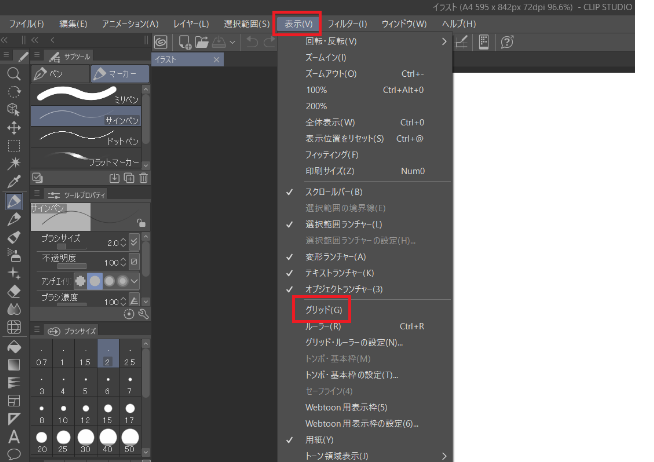This screenshot has height=462, width=654.
Task: Choose the Eraser tool
Action: pyautogui.click(x=14, y=291)
